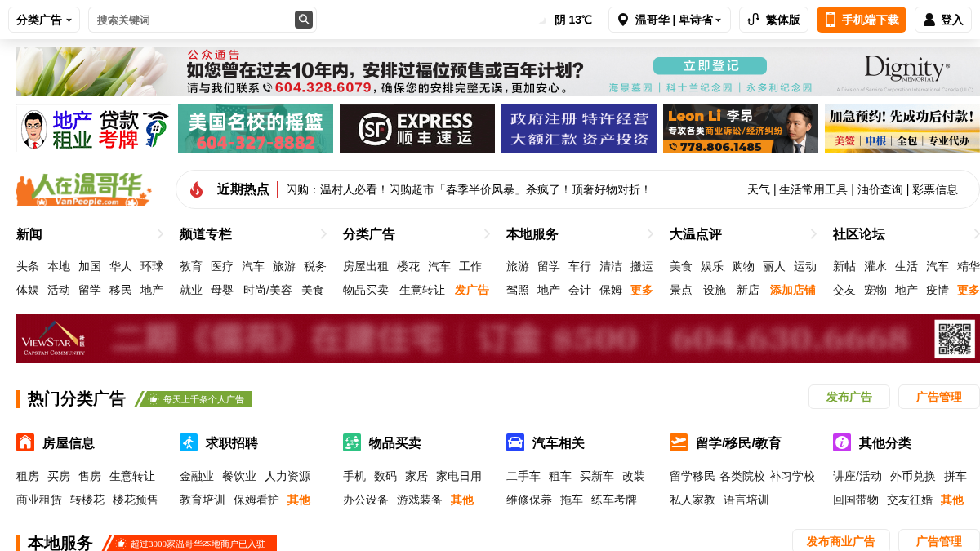Viewport: 980px width, 551px height.
Task: Open the Dignity Memorial banner ad
Action: (498, 72)
